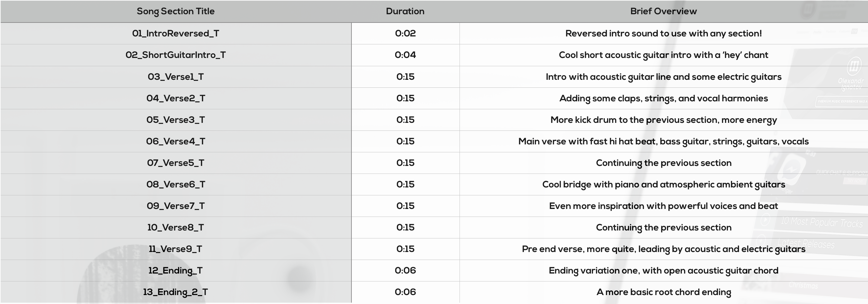Select "Cool short acoustic guitar intro" overview text
The width and height of the screenshot is (868, 304).
tap(663, 55)
